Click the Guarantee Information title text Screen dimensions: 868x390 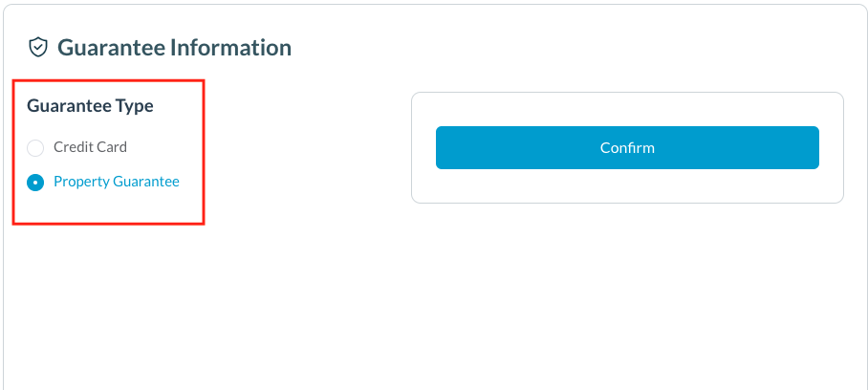(x=174, y=47)
